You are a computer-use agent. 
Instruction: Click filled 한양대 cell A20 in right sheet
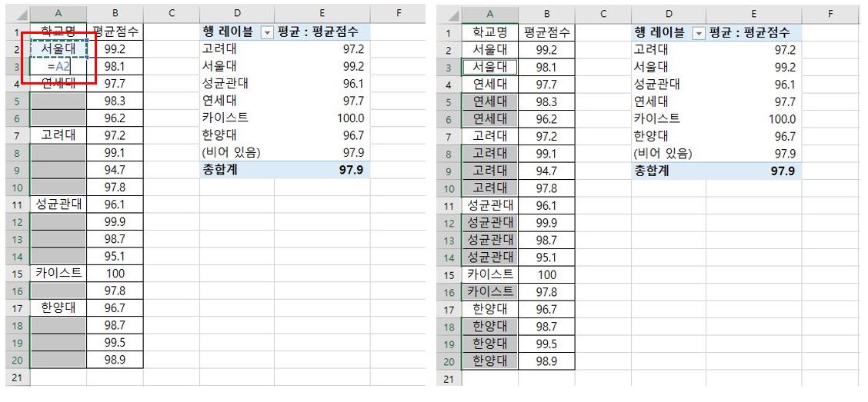pyautogui.click(x=489, y=361)
